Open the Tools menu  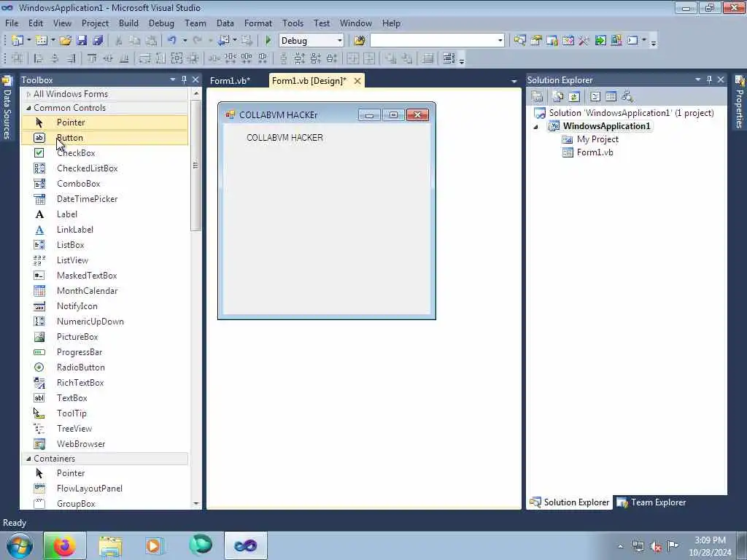click(x=293, y=23)
